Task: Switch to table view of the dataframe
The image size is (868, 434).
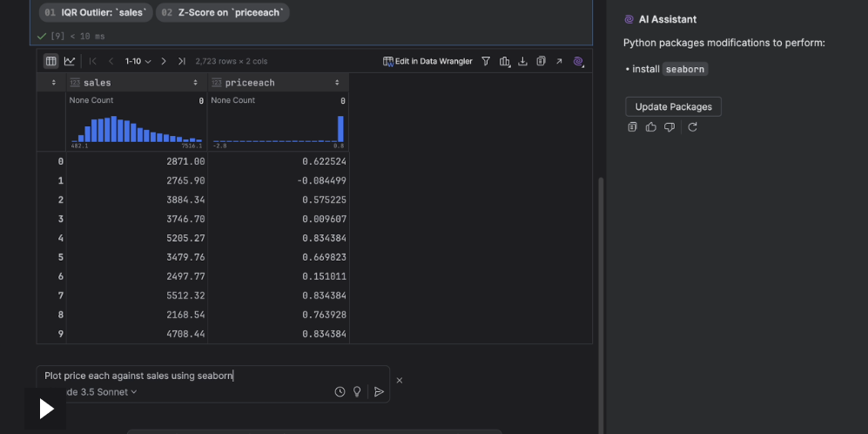Action: click(x=50, y=62)
